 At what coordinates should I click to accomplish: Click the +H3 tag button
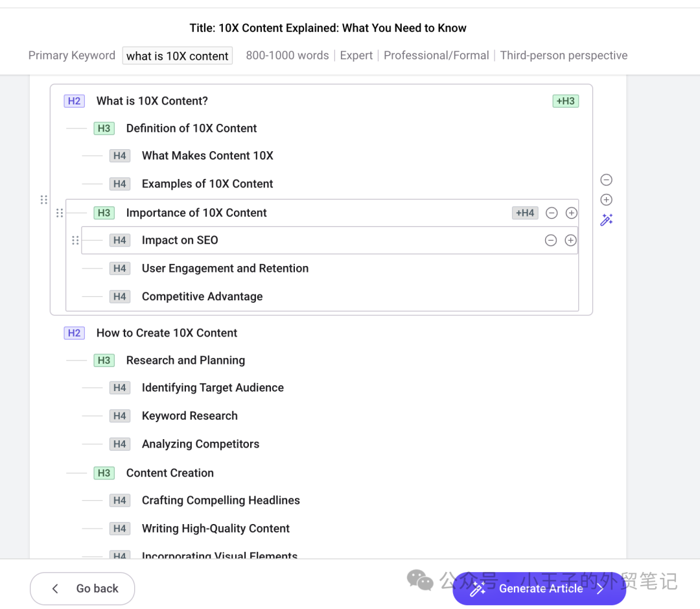565,101
